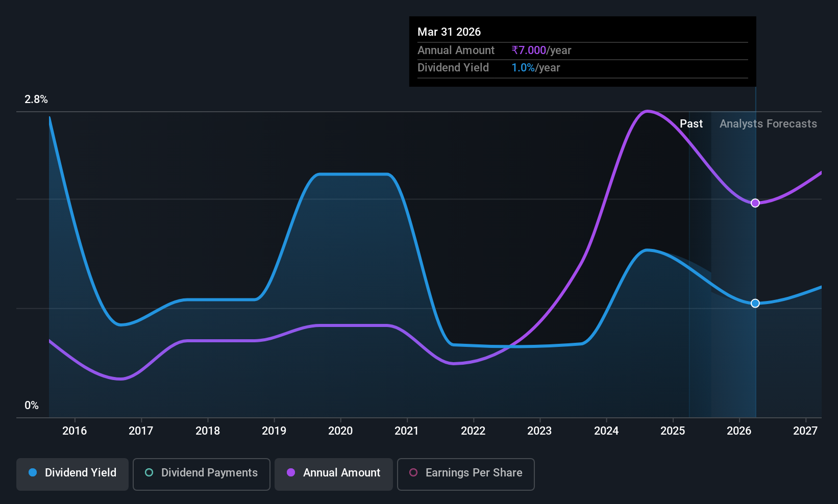
Task: Click the Mar 31 2026 tooltip date
Action: [449, 32]
